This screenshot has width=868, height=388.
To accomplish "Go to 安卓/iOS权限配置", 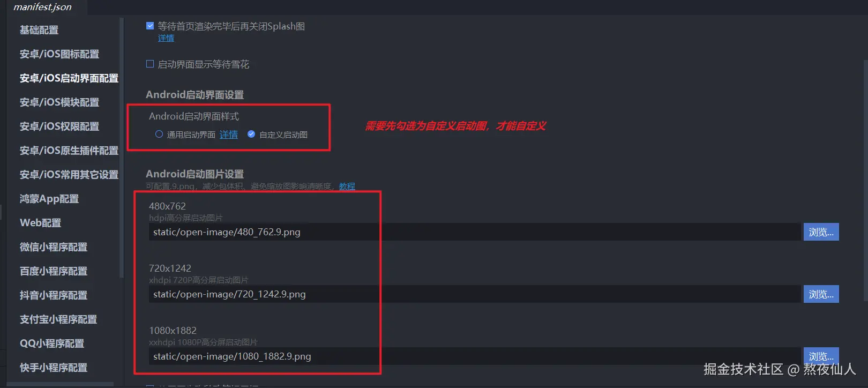I will (x=59, y=126).
